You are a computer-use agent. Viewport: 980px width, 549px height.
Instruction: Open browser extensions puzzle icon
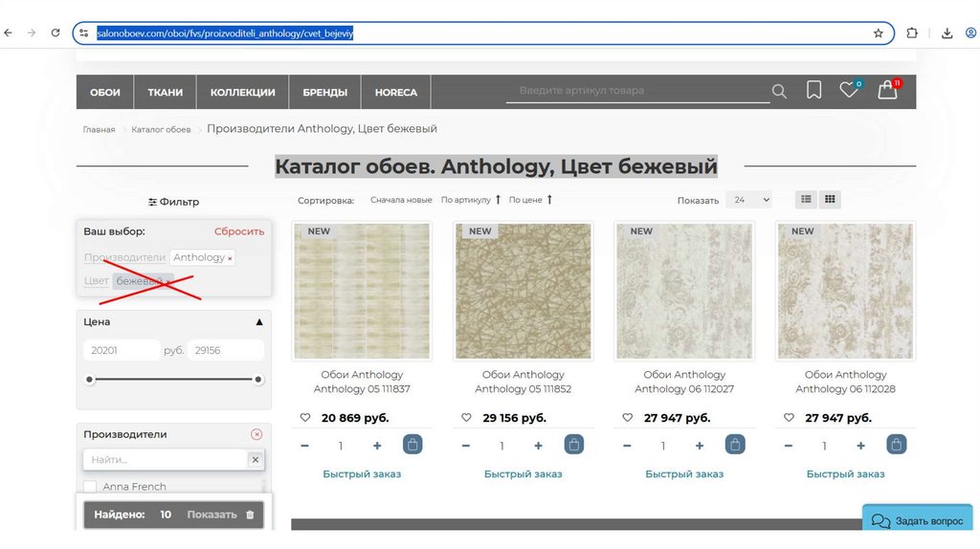[x=912, y=33]
